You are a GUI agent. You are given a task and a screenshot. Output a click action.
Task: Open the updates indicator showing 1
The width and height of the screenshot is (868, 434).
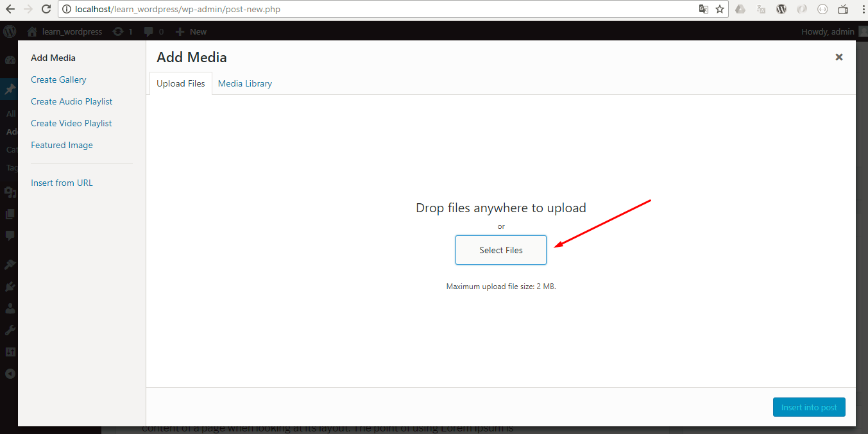coord(123,31)
